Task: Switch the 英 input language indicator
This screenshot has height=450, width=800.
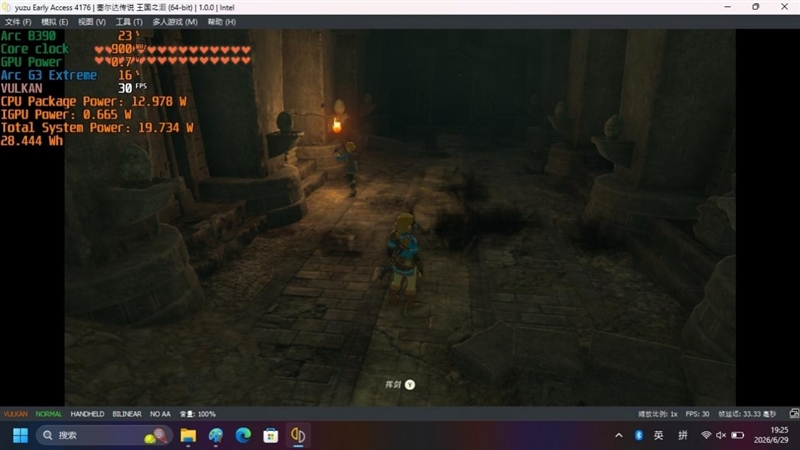Action: (659, 435)
